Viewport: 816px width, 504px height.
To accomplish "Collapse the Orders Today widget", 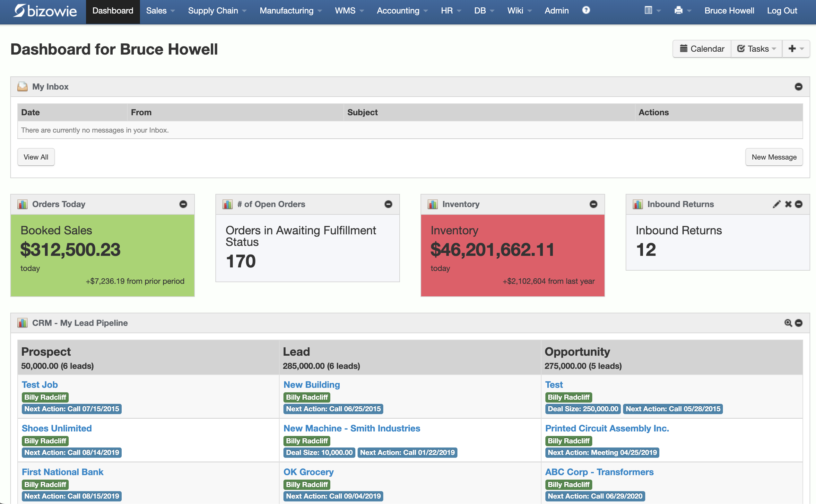I will 183,204.
